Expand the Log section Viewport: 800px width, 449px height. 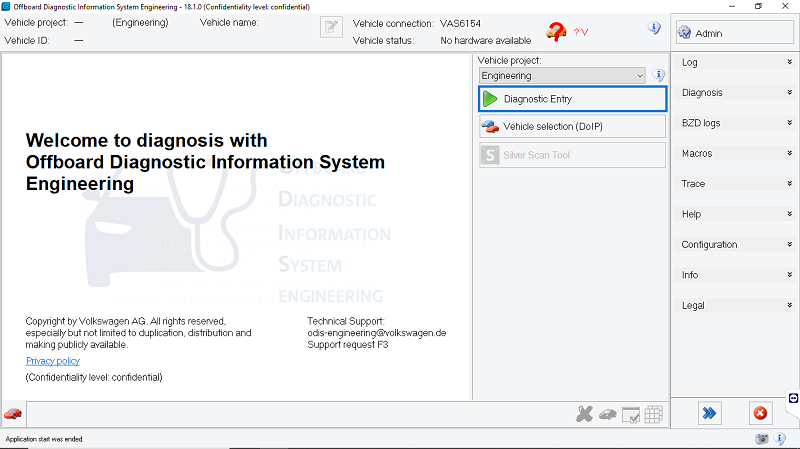pyautogui.click(x=736, y=62)
